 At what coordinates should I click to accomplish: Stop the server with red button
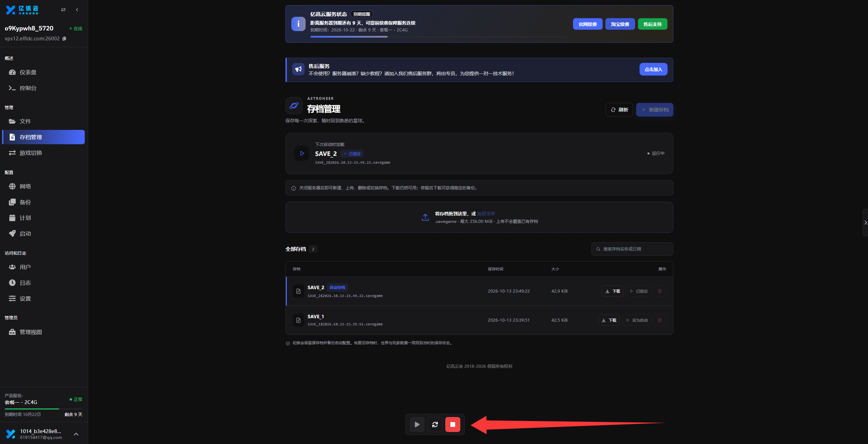[x=453, y=425]
